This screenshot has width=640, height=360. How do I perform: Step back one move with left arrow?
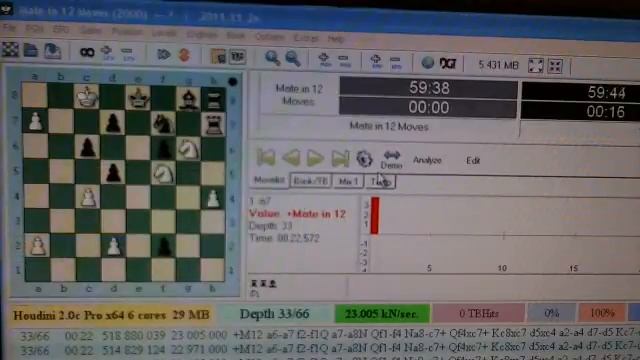[x=291, y=158]
